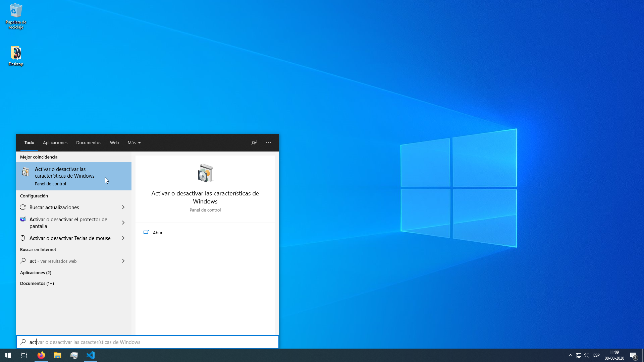Select act - Ver resultados web

click(74, 261)
